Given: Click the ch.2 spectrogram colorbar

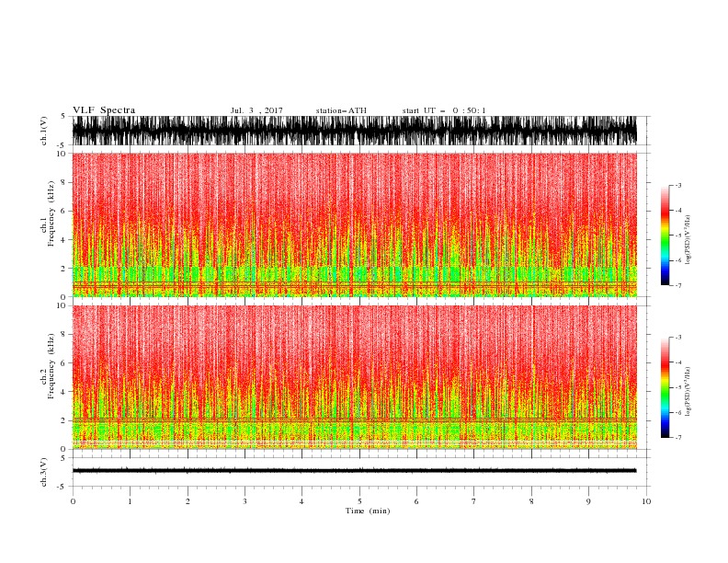Looking at the screenshot, I should (665, 387).
